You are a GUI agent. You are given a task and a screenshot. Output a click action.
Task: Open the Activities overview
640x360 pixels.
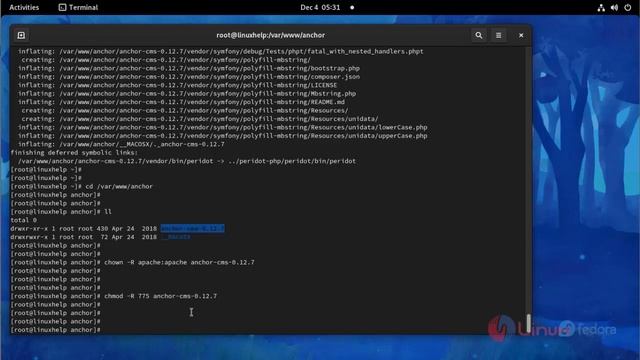point(24,7)
